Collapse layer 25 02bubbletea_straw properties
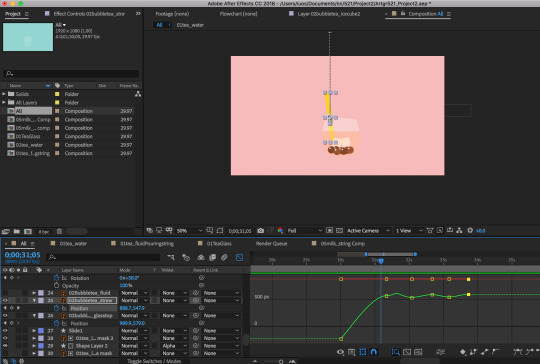540x364 pixels. click(x=34, y=300)
